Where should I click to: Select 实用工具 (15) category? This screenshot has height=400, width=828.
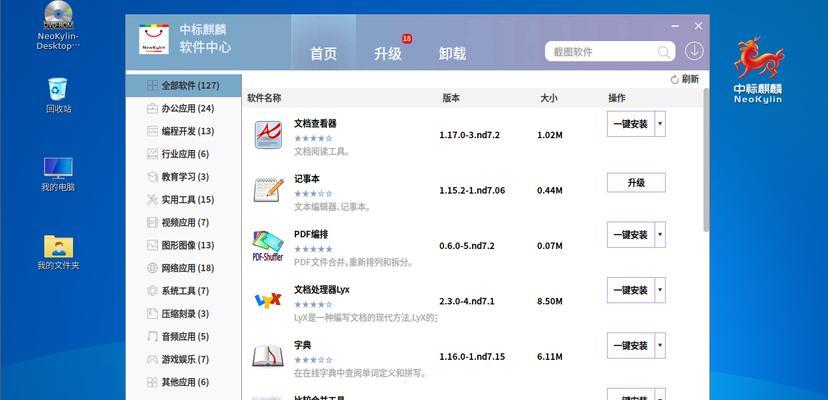coord(183,200)
